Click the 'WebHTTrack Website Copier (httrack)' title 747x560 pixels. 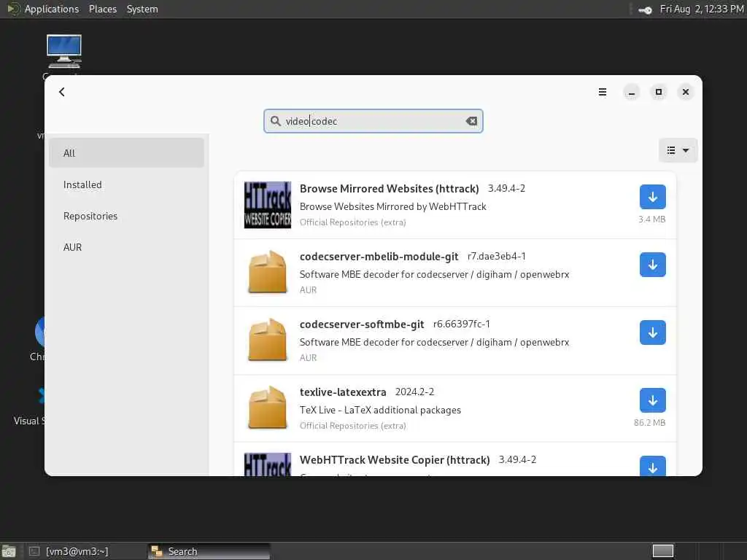[395, 460]
